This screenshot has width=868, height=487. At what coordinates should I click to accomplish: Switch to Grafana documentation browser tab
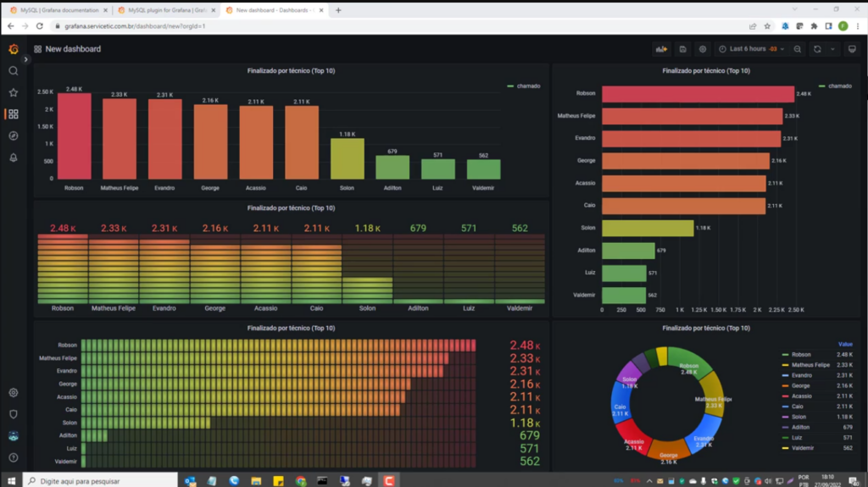coord(59,10)
